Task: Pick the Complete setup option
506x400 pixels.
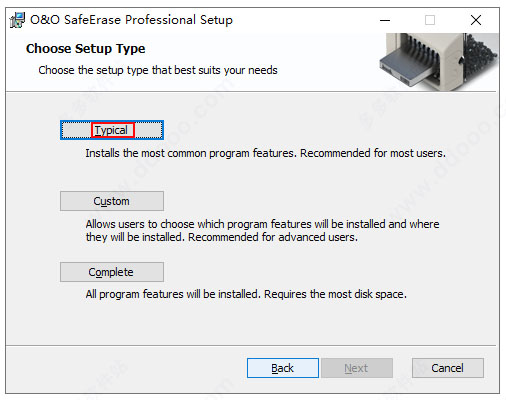Action: (x=112, y=272)
